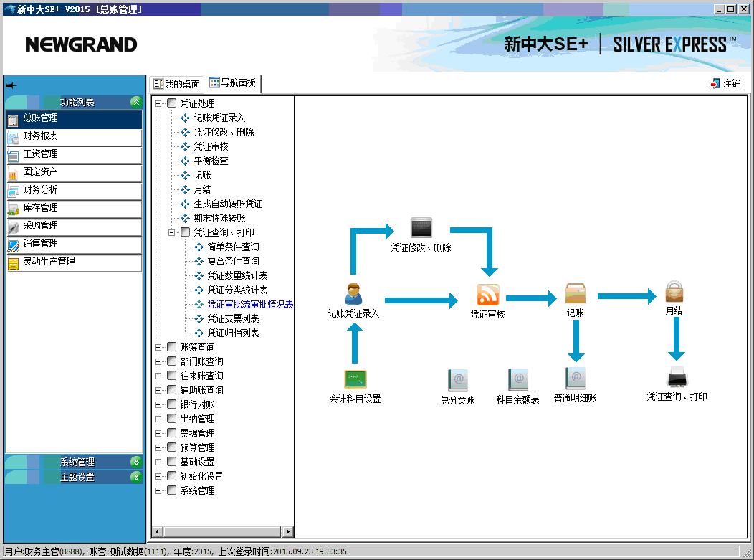The image size is (754, 560).
Task: Tick the 票据管理 checkbox
Action: point(172,433)
